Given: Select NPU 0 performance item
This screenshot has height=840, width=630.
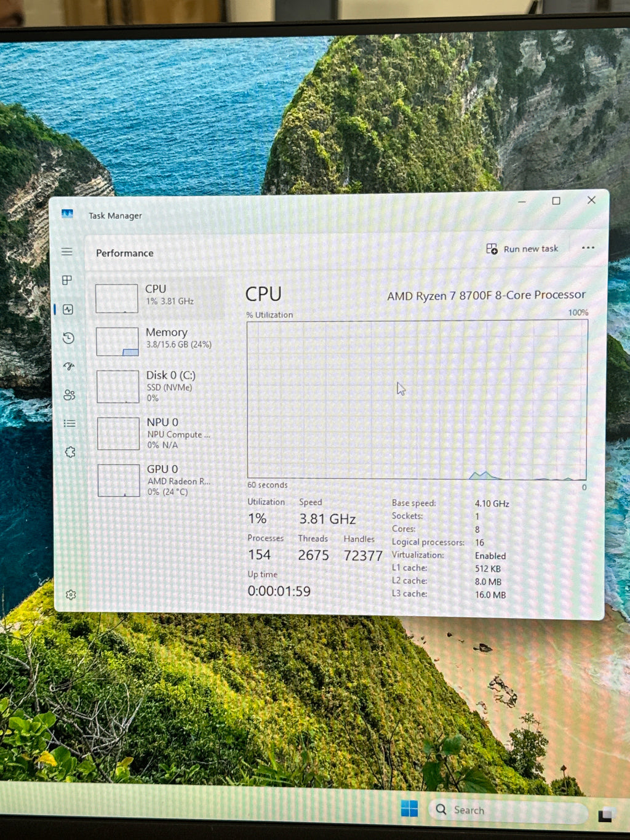Looking at the screenshot, I should click(159, 433).
